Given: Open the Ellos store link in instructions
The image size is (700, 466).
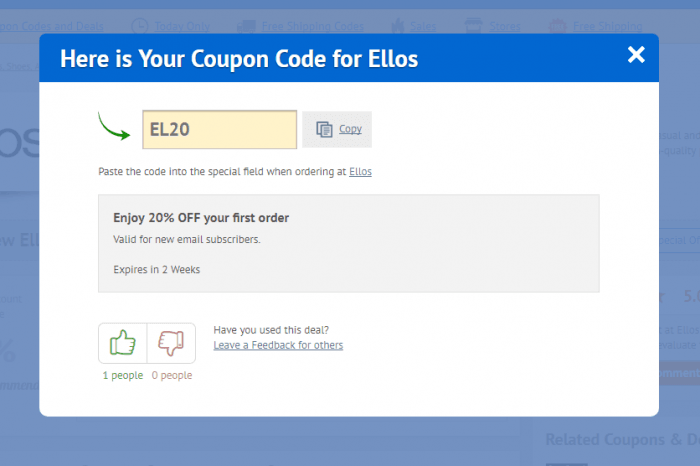Looking at the screenshot, I should (360, 171).
